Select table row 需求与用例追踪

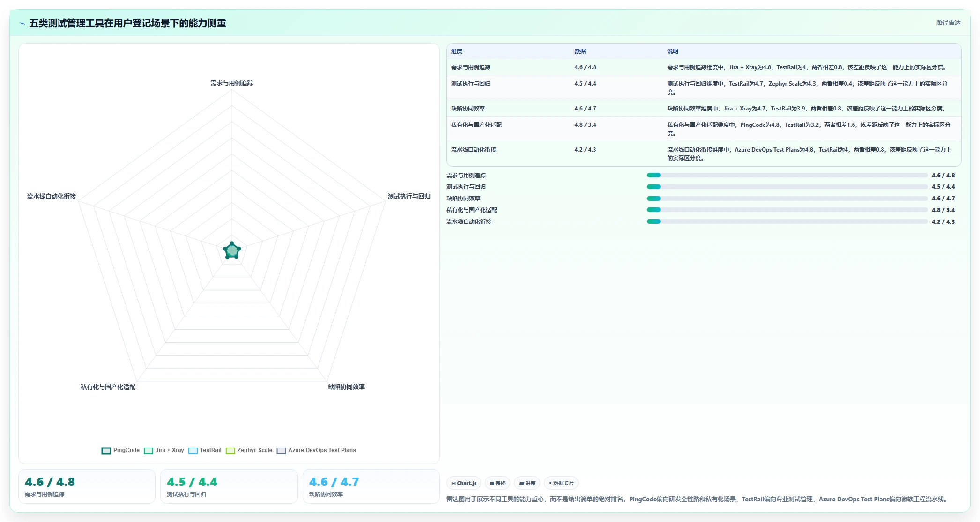point(704,67)
